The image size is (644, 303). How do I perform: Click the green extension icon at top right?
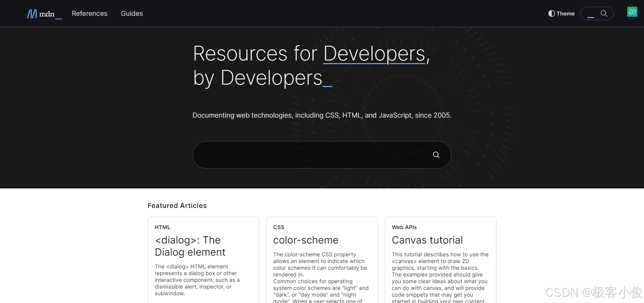coord(632,12)
